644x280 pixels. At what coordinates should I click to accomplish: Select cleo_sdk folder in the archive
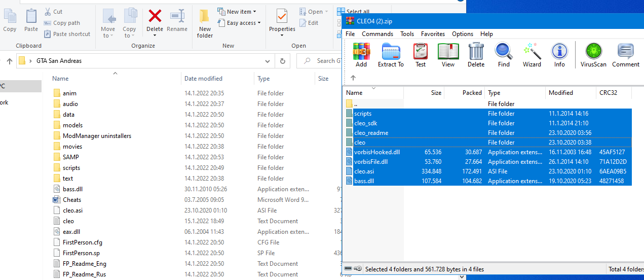coord(488,123)
